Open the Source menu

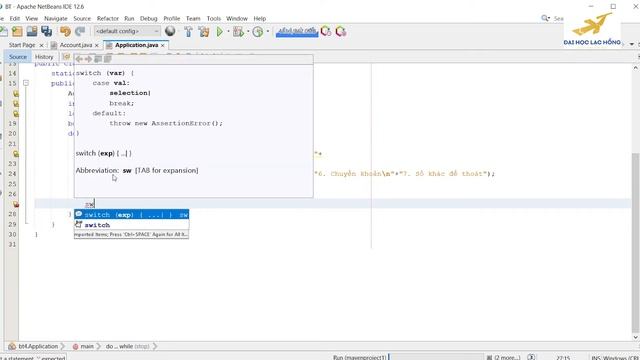pos(82,18)
